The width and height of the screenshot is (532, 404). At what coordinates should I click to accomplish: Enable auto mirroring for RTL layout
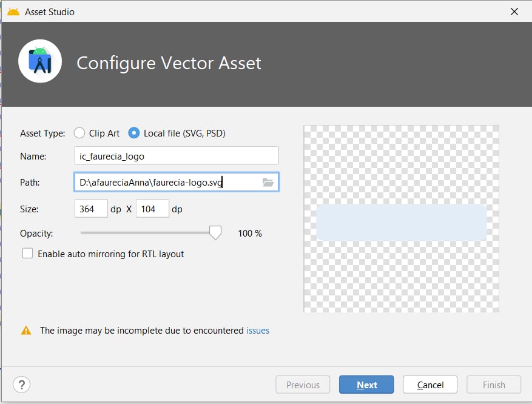click(28, 254)
